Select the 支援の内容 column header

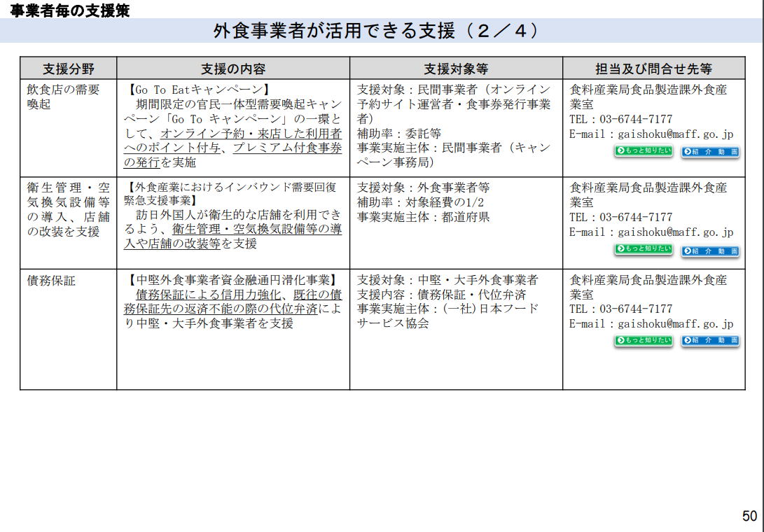pos(233,69)
